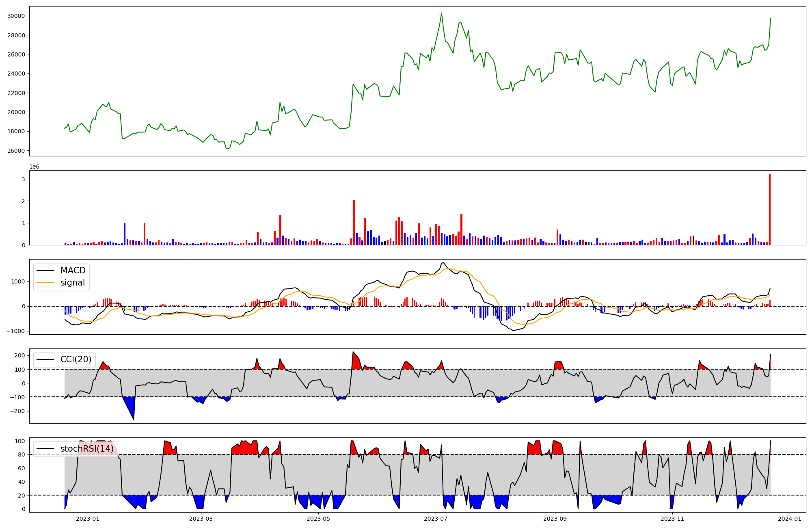Click the 1e6 volume scale label
This screenshot has height=528, width=812.
pos(34,167)
